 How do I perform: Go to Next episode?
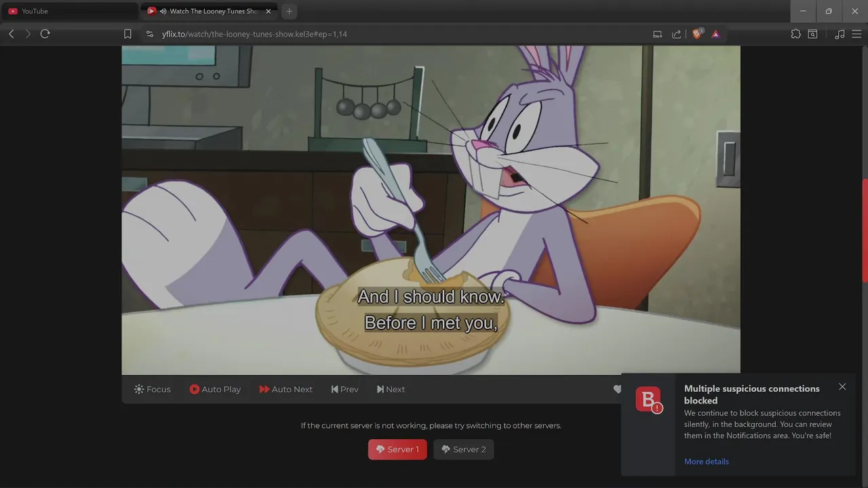tap(391, 389)
